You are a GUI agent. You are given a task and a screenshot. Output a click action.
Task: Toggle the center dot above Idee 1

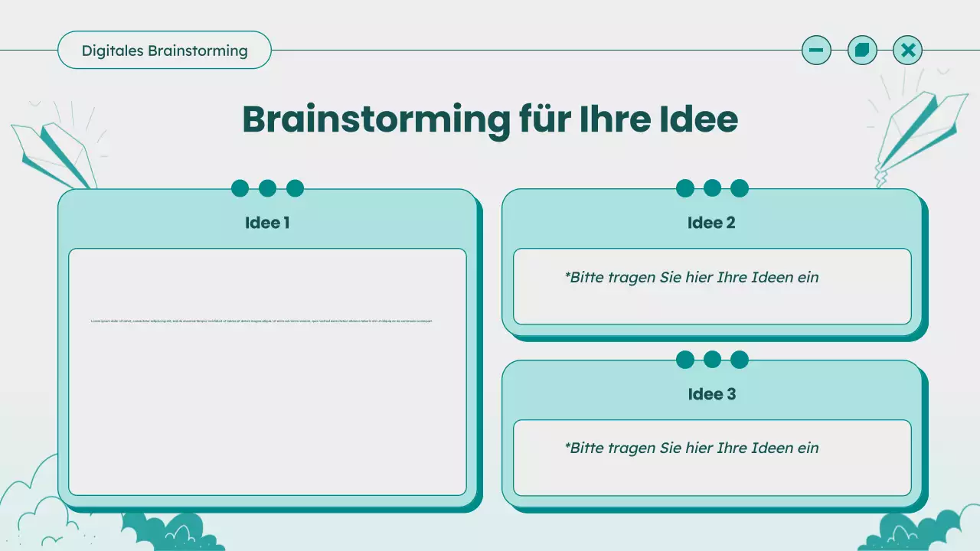[267, 188]
